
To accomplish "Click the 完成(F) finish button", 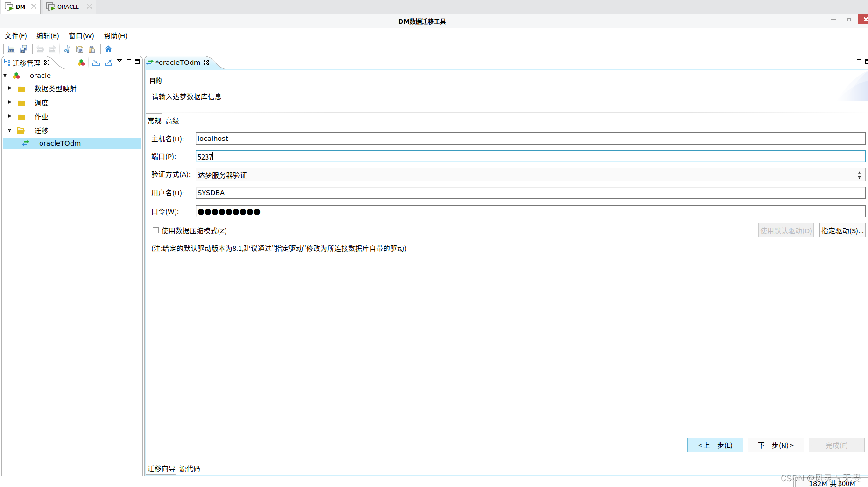I will point(837,445).
